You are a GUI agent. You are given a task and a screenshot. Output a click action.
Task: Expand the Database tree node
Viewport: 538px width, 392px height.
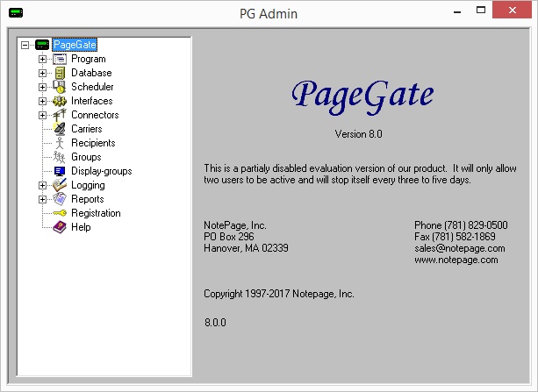click(x=42, y=73)
